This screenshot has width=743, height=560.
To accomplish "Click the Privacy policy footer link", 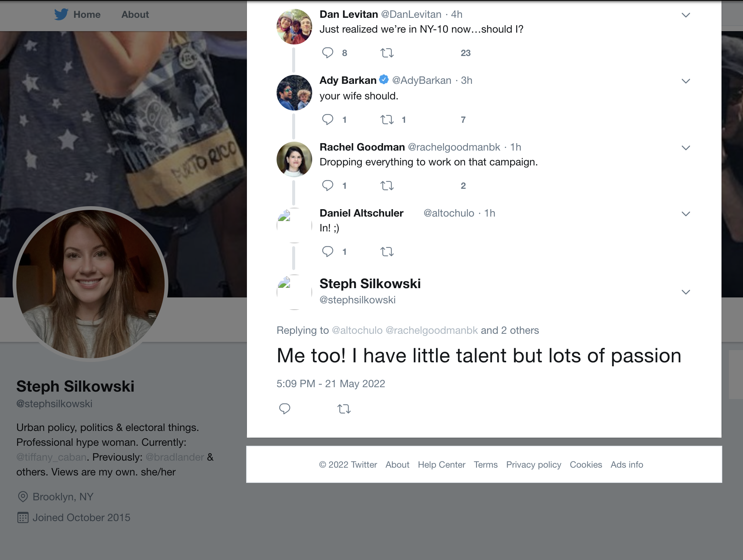I will click(x=534, y=465).
